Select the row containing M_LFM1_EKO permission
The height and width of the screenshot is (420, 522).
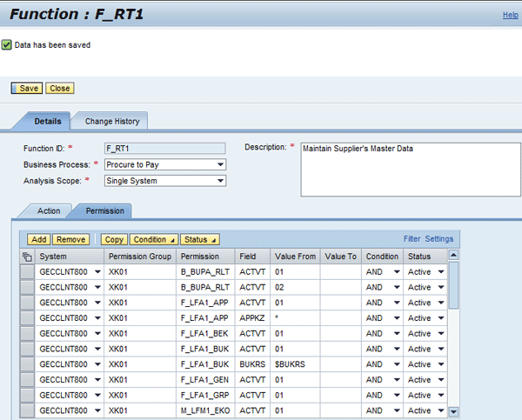(x=27, y=410)
